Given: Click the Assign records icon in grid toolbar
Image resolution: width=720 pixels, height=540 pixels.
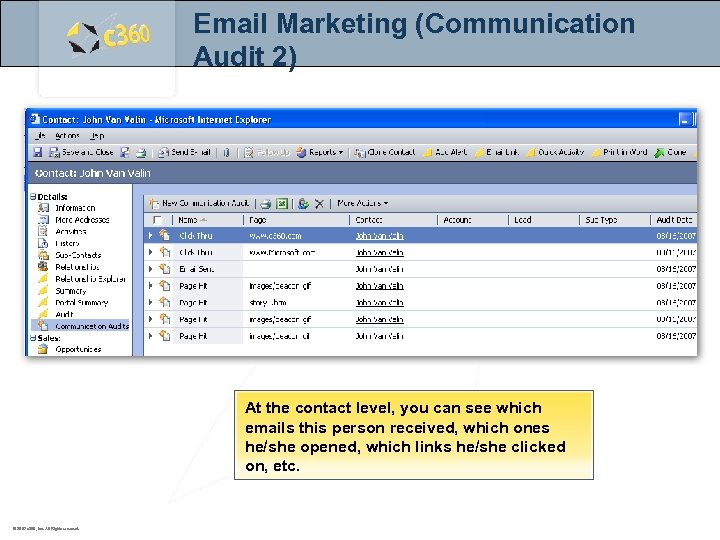Looking at the screenshot, I should (x=303, y=203).
